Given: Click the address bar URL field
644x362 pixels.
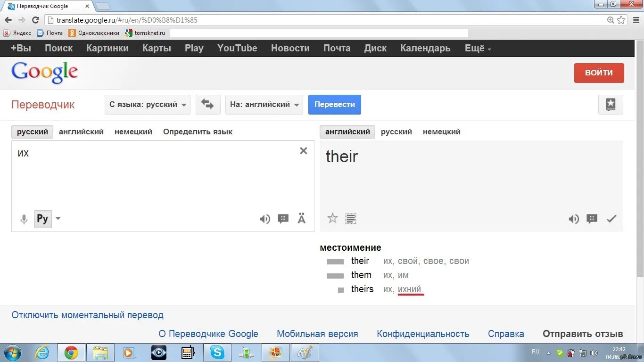Looking at the screenshot, I should (325, 20).
